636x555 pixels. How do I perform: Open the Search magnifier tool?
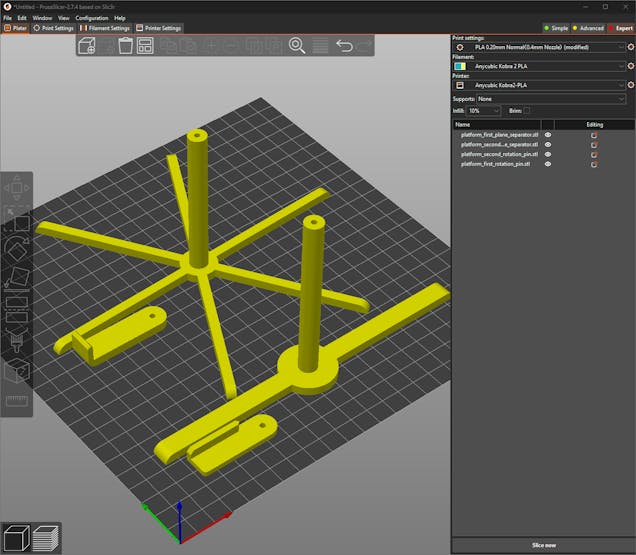(x=297, y=46)
